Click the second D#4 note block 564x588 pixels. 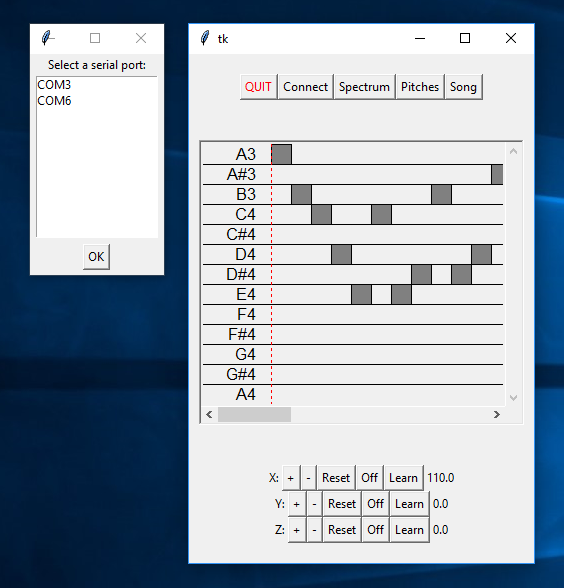(462, 274)
